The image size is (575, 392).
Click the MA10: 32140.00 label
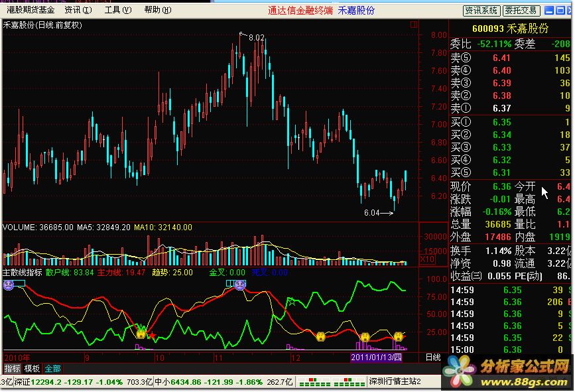[163, 228]
